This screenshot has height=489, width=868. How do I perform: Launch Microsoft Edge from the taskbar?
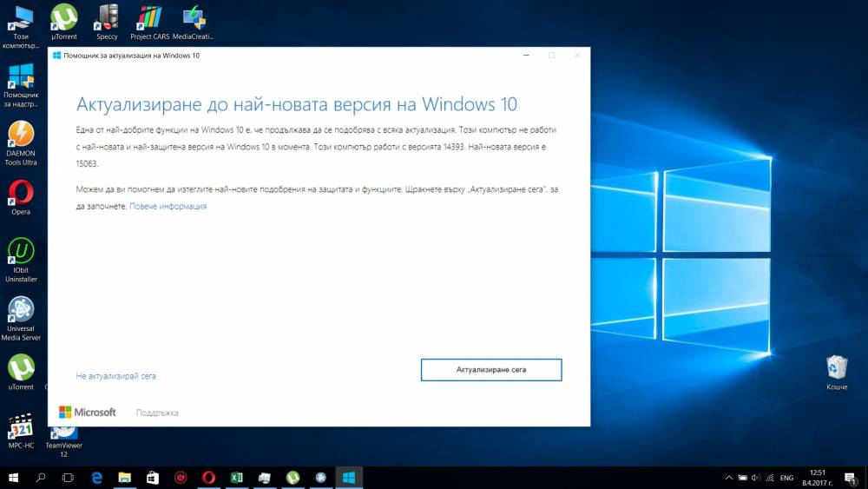(x=97, y=478)
